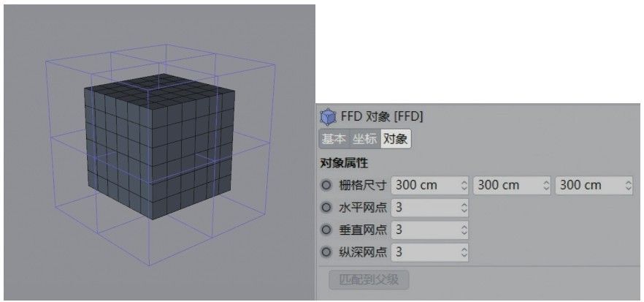Click the FFD object cube icon

click(328, 117)
